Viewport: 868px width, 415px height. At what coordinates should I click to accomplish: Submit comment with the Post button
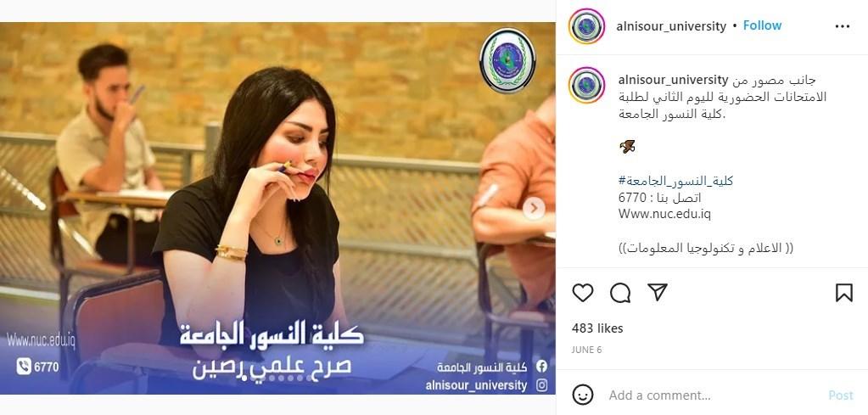coord(840,395)
